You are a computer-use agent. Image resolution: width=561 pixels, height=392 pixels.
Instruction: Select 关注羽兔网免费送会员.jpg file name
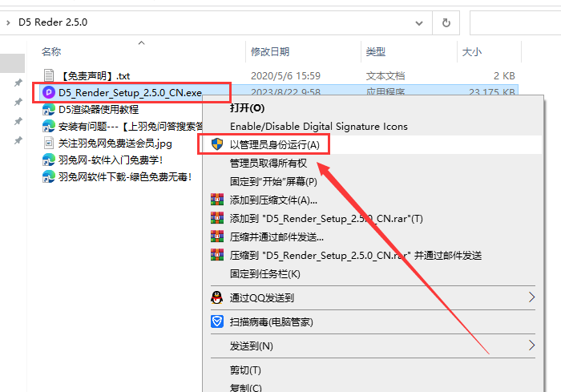pyautogui.click(x=115, y=143)
